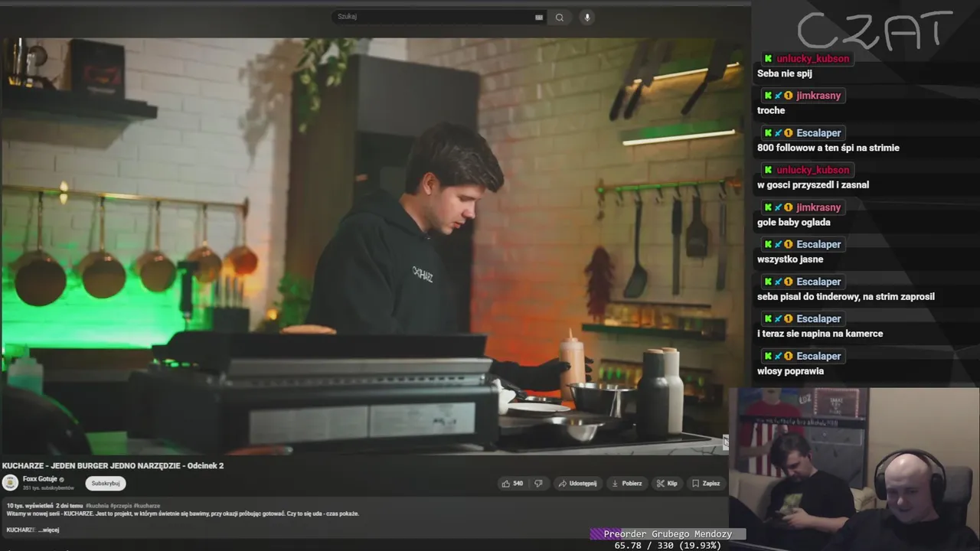Click the YouTube search magnifier button
Image resolution: width=980 pixels, height=551 pixels.
click(560, 18)
